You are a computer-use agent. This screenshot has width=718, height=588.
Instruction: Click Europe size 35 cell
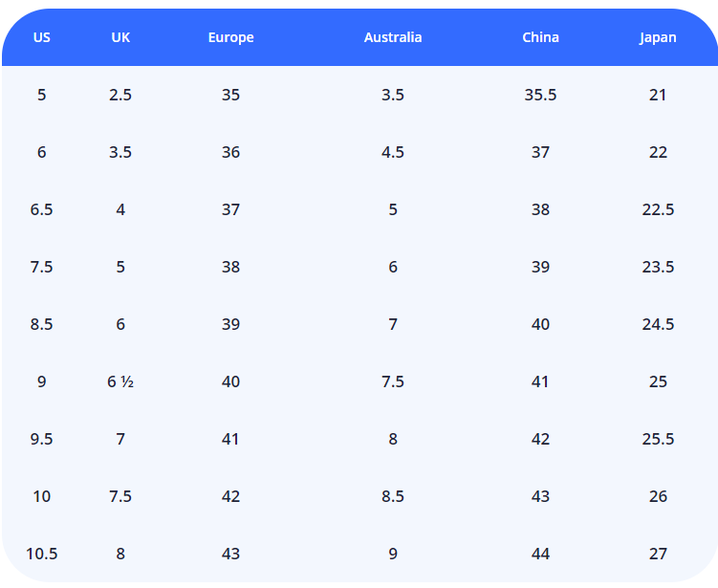pos(230,95)
